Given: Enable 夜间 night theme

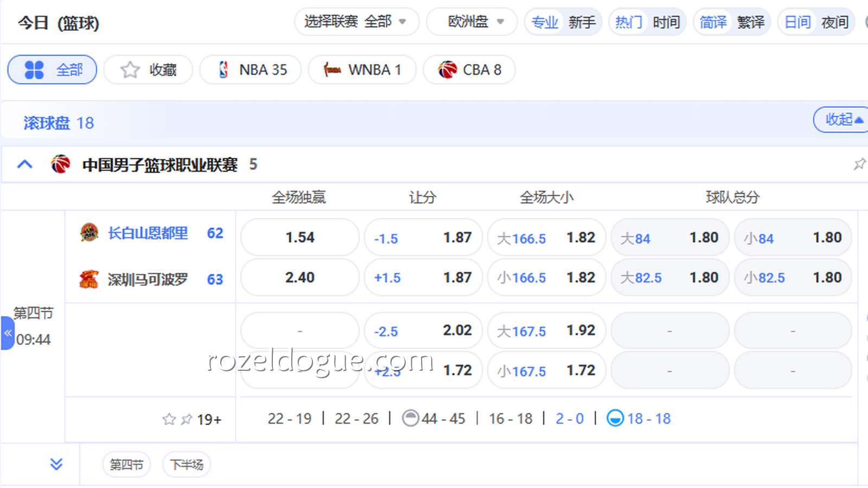Looking at the screenshot, I should pos(835,22).
